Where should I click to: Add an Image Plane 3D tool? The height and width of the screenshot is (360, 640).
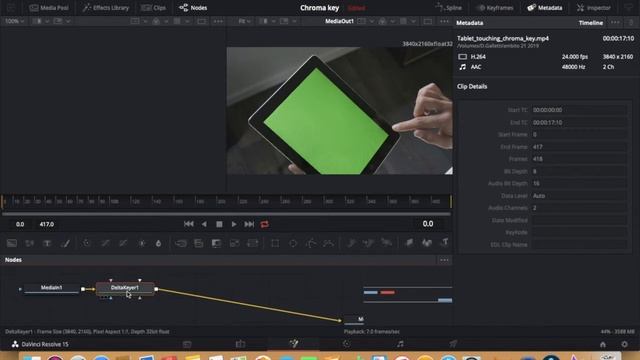[409, 243]
